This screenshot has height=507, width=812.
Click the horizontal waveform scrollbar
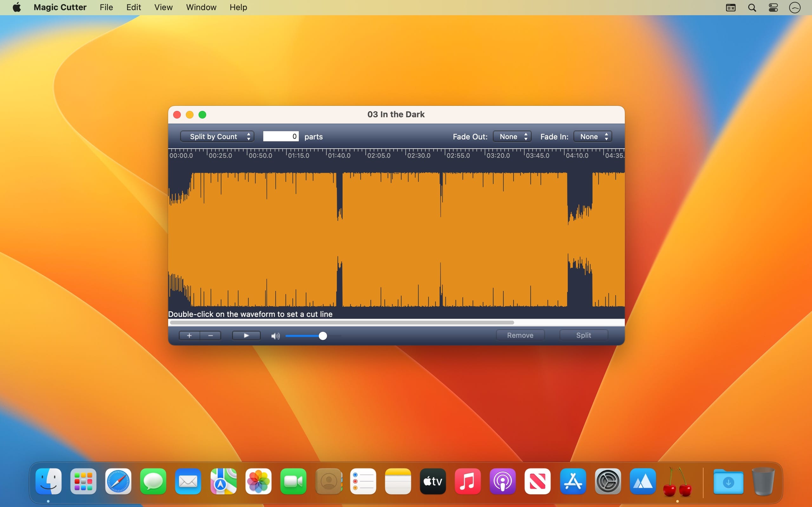(x=342, y=323)
